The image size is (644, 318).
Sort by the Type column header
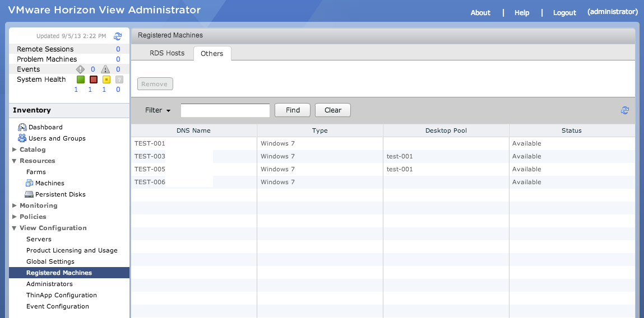tap(320, 130)
